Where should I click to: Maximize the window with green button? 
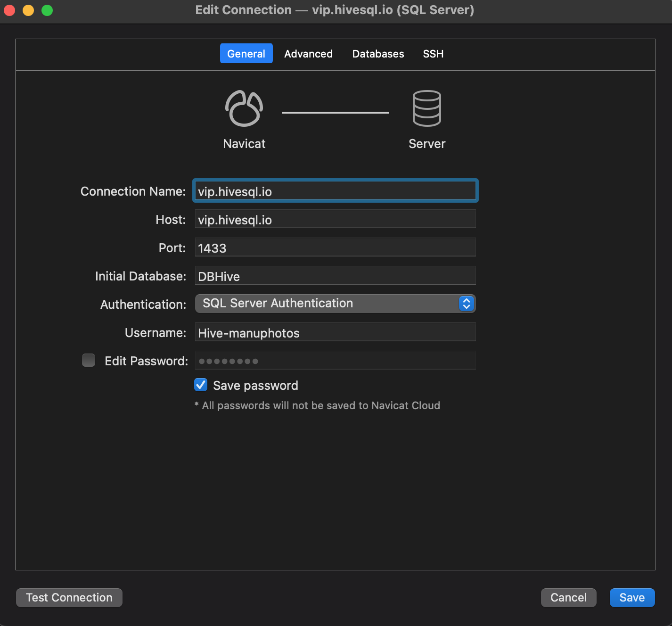click(x=47, y=10)
